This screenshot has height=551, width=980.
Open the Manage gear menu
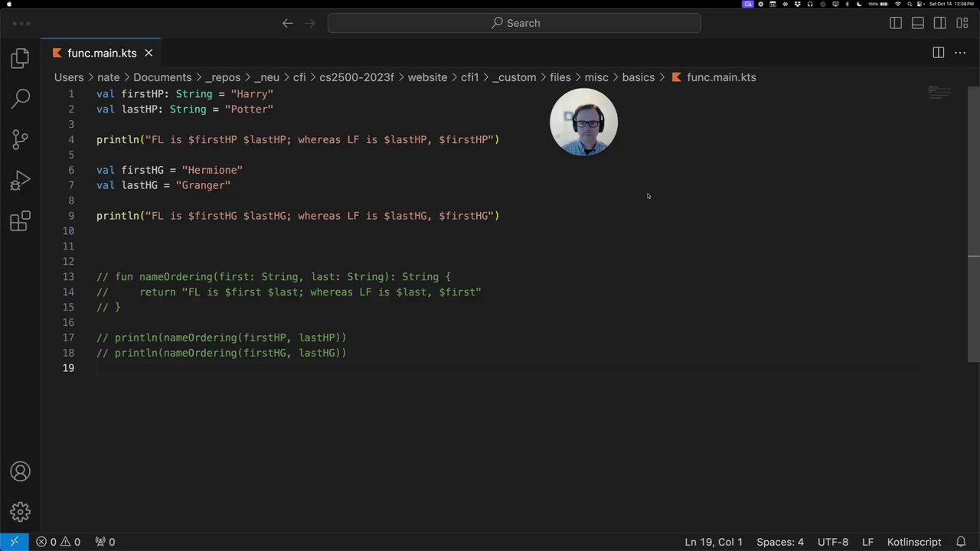(21, 511)
